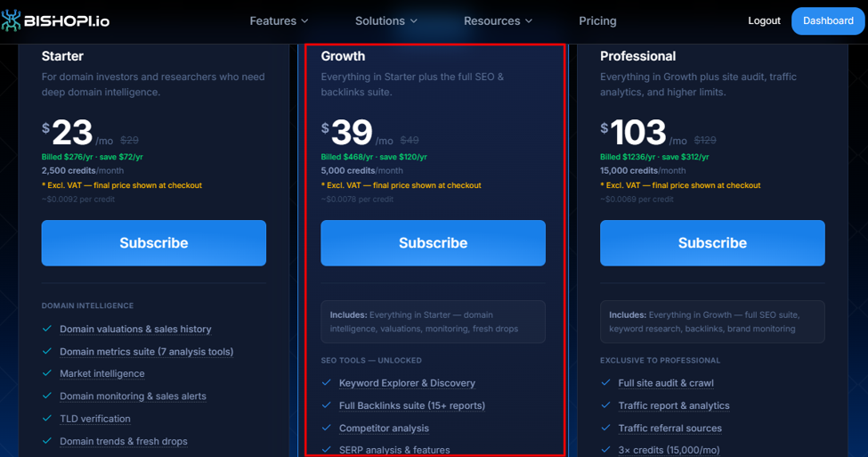
Task: Click 3× credits (15,000/mo) feature
Action: coord(669,450)
